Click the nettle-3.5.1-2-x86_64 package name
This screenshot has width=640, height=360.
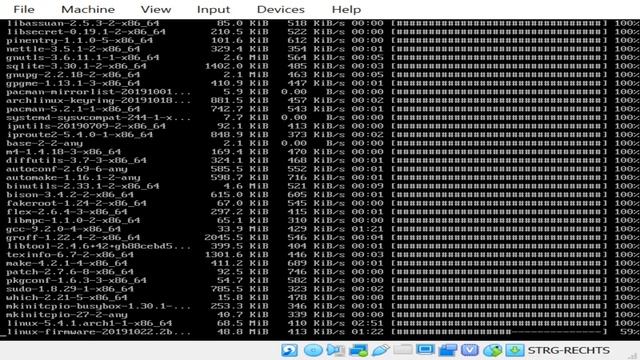click(x=73, y=49)
